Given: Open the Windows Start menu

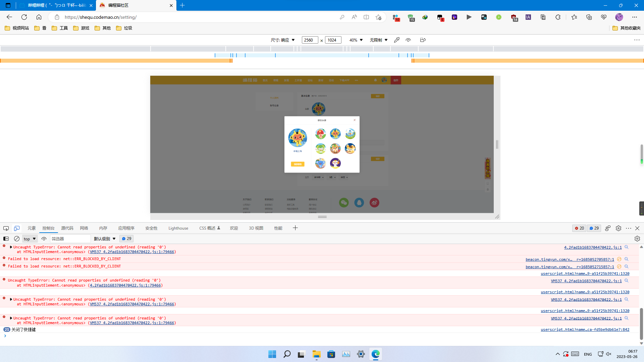Looking at the screenshot, I should 272,354.
